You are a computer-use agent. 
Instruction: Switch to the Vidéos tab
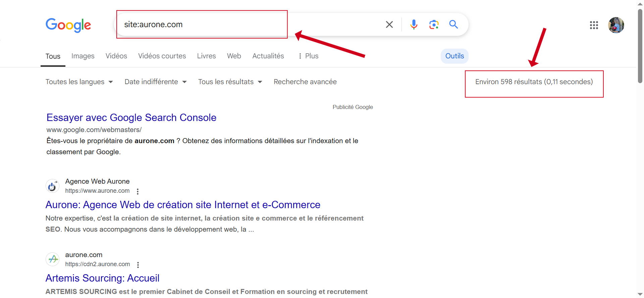(116, 56)
